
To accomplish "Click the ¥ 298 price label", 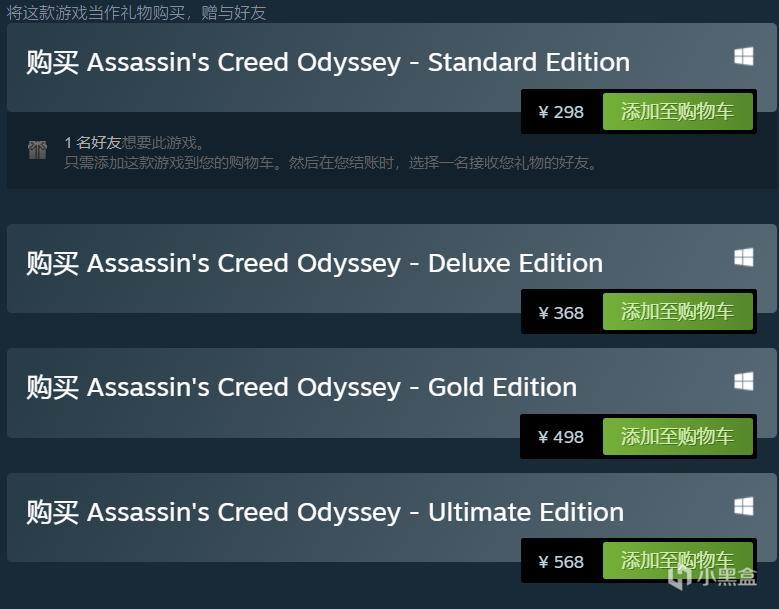I will (561, 112).
